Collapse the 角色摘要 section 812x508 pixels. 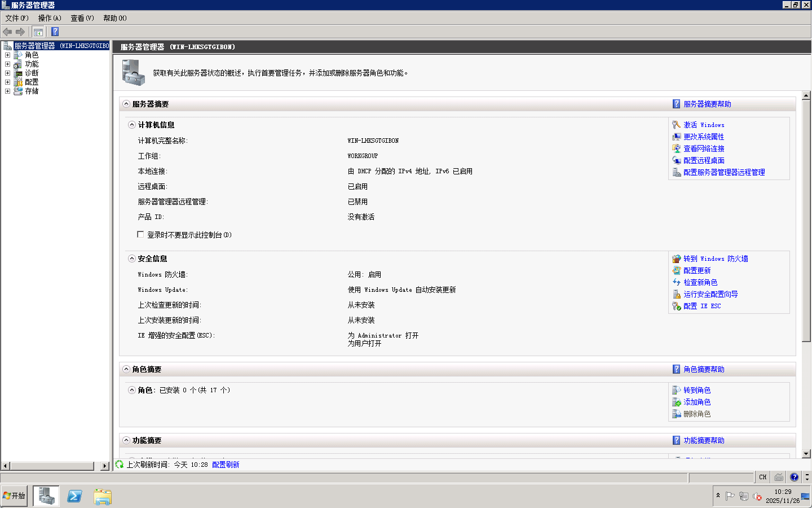[126, 369]
